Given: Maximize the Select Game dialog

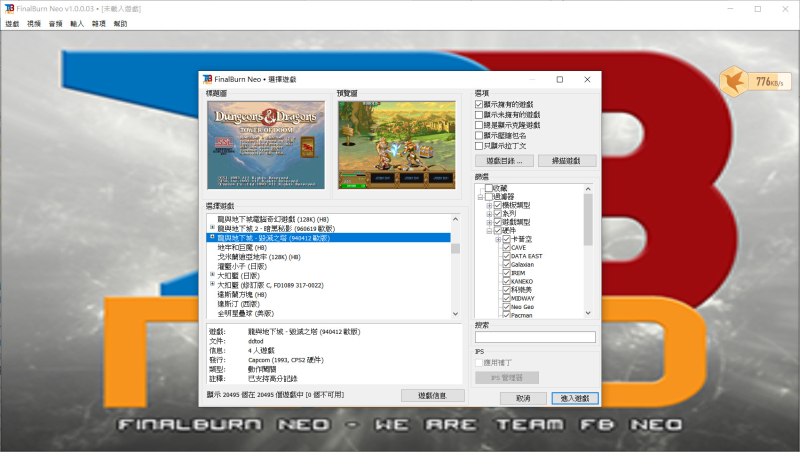Looking at the screenshot, I should (x=560, y=80).
